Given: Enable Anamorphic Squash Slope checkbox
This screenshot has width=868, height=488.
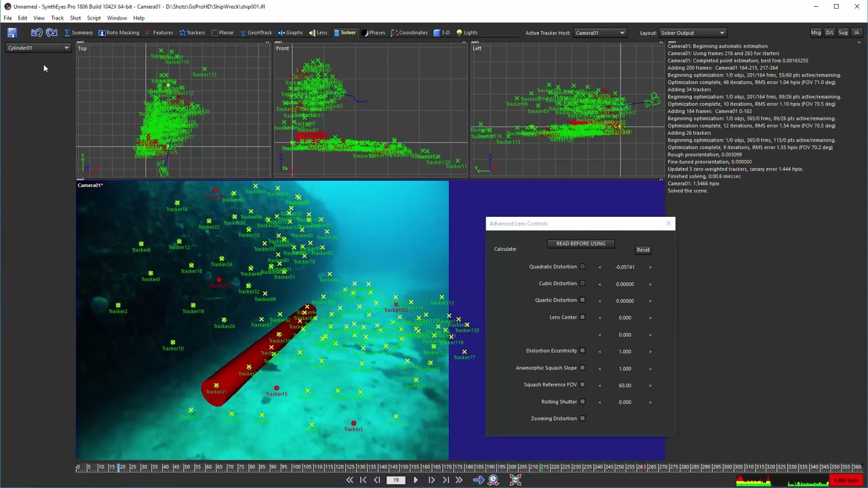Looking at the screenshot, I should tap(582, 368).
